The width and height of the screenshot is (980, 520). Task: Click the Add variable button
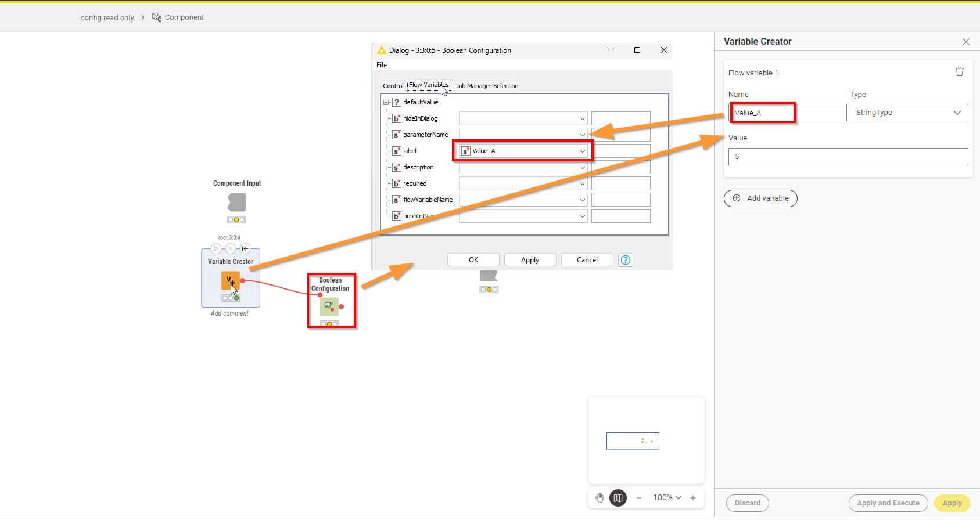coord(760,198)
